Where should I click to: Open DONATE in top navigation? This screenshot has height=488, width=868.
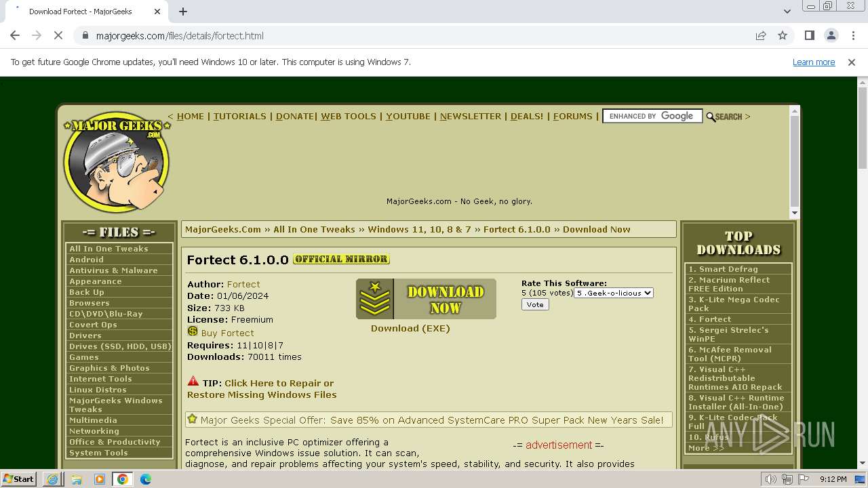294,117
